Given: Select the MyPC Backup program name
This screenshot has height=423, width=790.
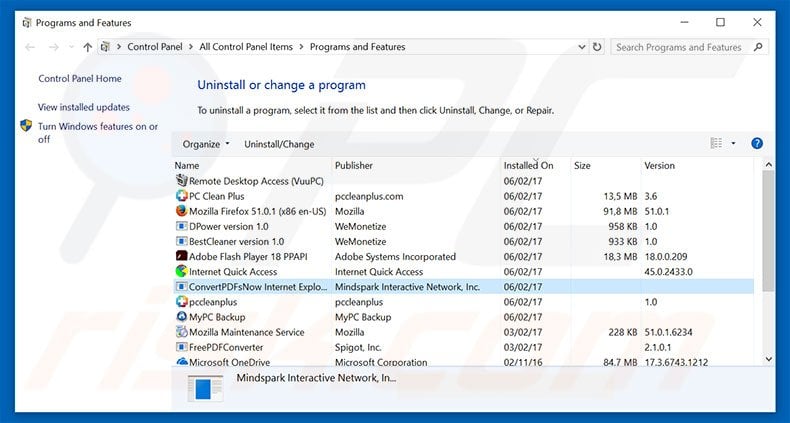Looking at the screenshot, I should [217, 317].
